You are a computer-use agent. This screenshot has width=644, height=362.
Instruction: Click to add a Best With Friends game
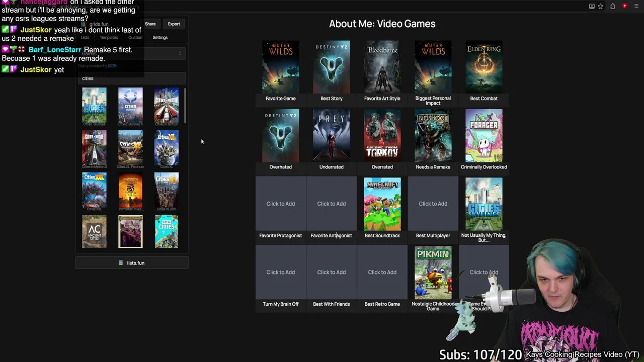tap(332, 272)
